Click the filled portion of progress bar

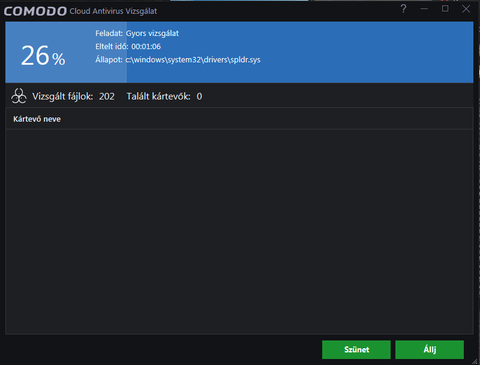pyautogui.click(x=66, y=52)
